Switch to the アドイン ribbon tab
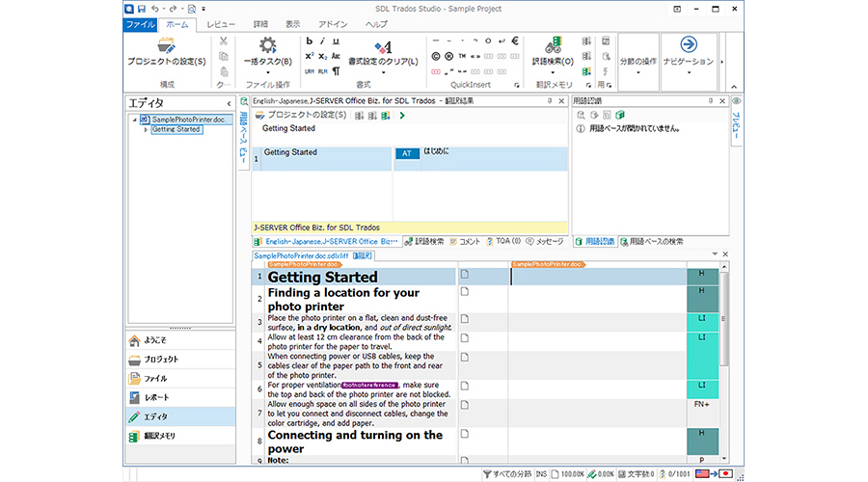868x482 pixels. point(333,24)
